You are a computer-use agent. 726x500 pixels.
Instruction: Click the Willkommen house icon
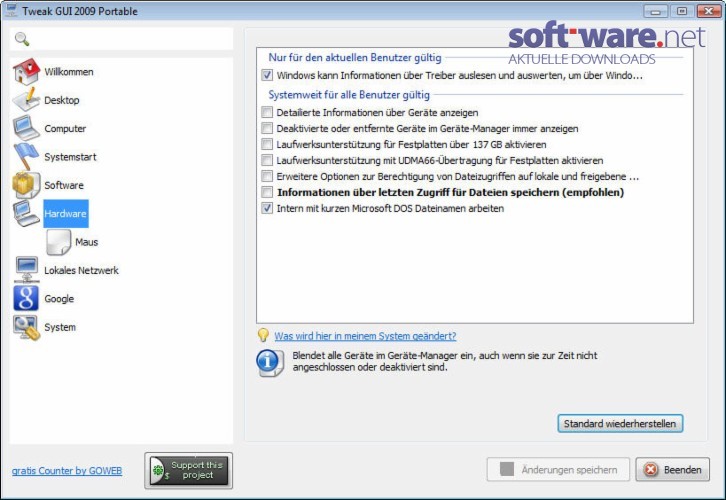click(x=26, y=72)
